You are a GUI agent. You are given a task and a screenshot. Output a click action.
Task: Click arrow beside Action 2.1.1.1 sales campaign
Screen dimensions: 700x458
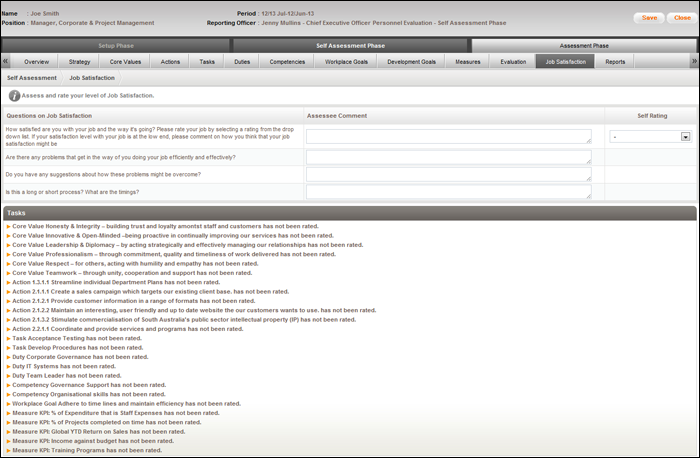point(8,292)
